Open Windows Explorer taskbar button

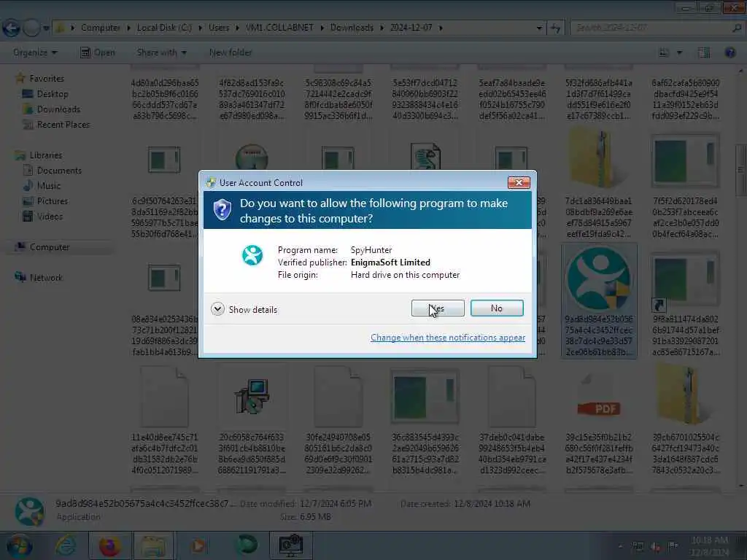[152, 545]
